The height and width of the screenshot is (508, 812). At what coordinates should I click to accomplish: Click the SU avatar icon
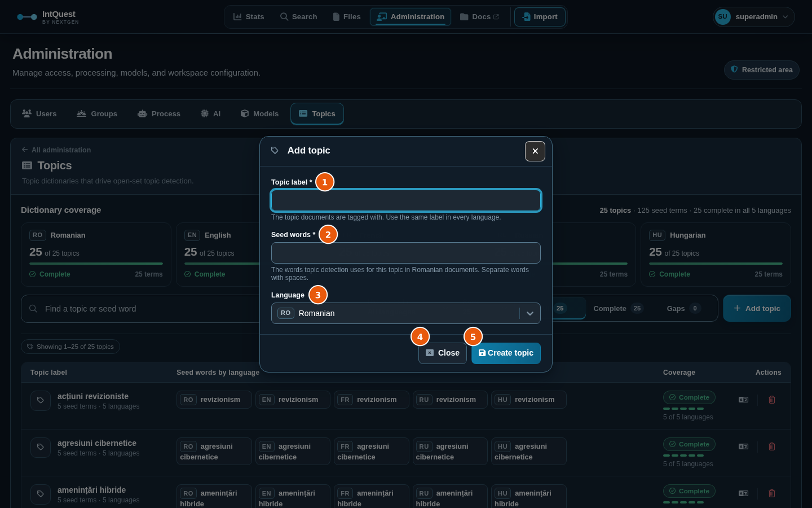pyautogui.click(x=723, y=17)
